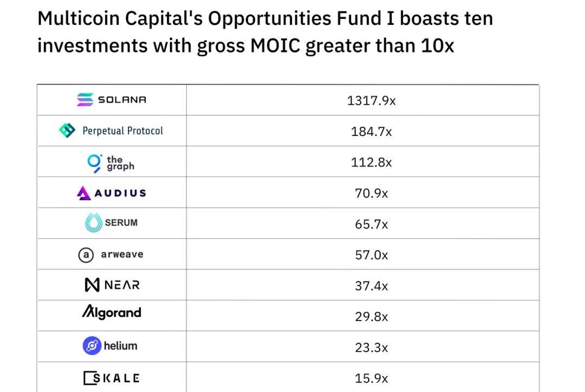Viewport: 585px width, 392px height.
Task: Click The Graph logo icon
Action: 94,162
